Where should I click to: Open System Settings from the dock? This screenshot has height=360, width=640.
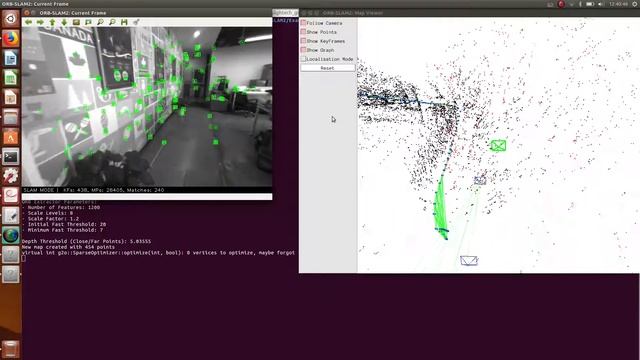coord(11,176)
